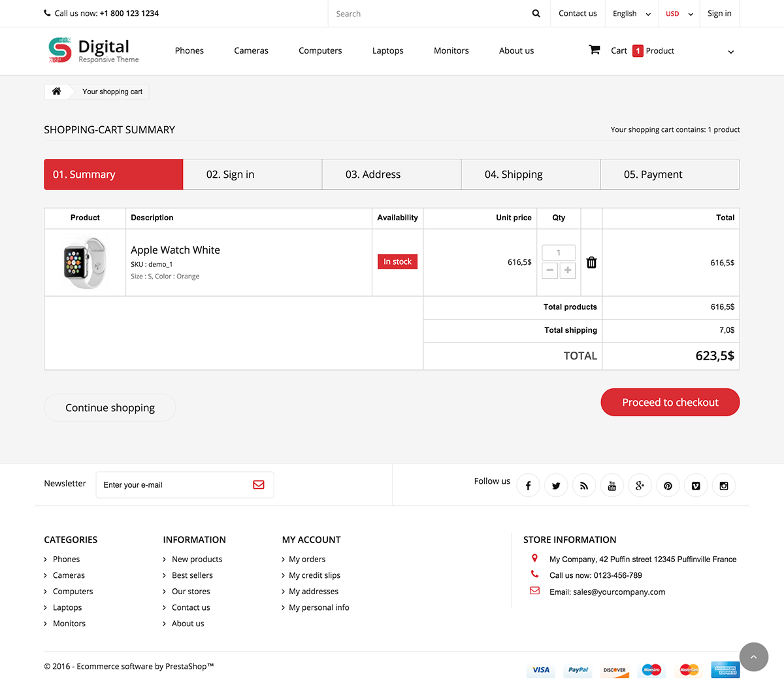Click Sign in link in top bar
This screenshot has width=784, height=687.
tap(719, 13)
